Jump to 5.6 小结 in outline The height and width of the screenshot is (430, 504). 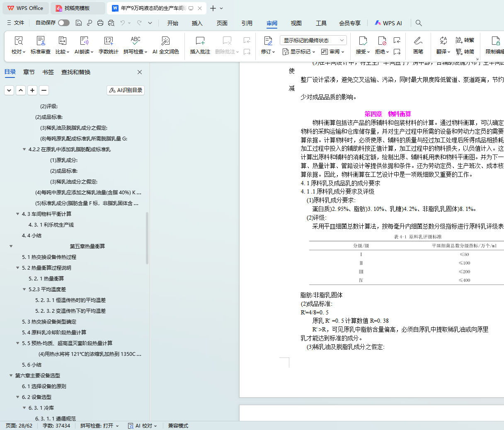point(31,365)
